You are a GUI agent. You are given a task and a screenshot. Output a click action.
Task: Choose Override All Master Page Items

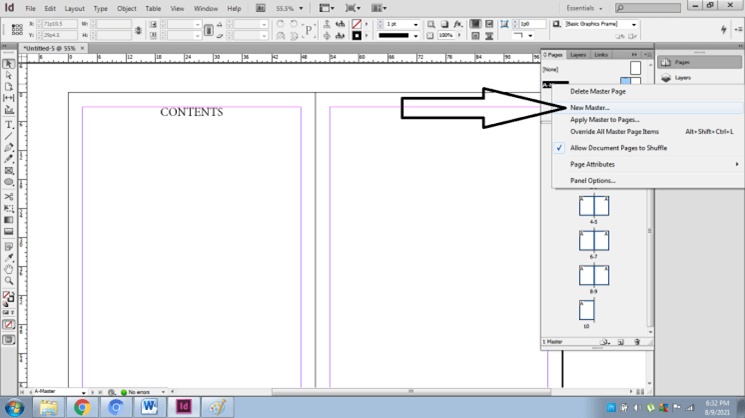click(614, 132)
